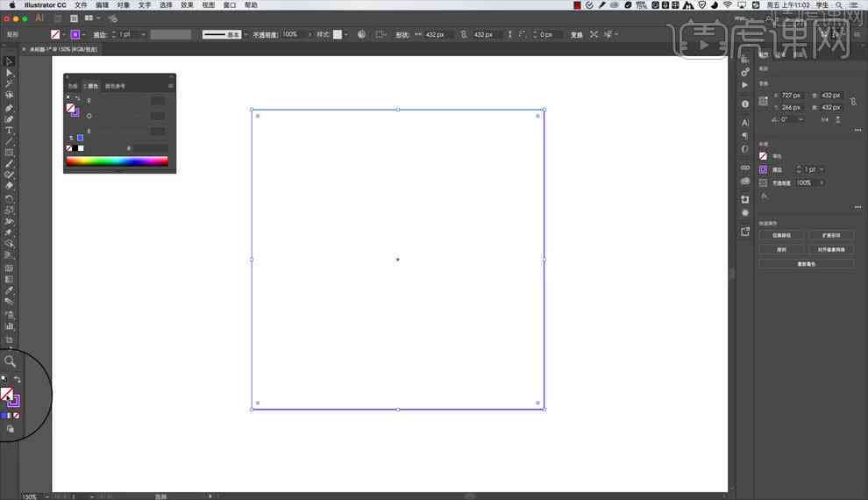Select the Eraser tool
Viewport: 868px width, 500px height.
9,186
